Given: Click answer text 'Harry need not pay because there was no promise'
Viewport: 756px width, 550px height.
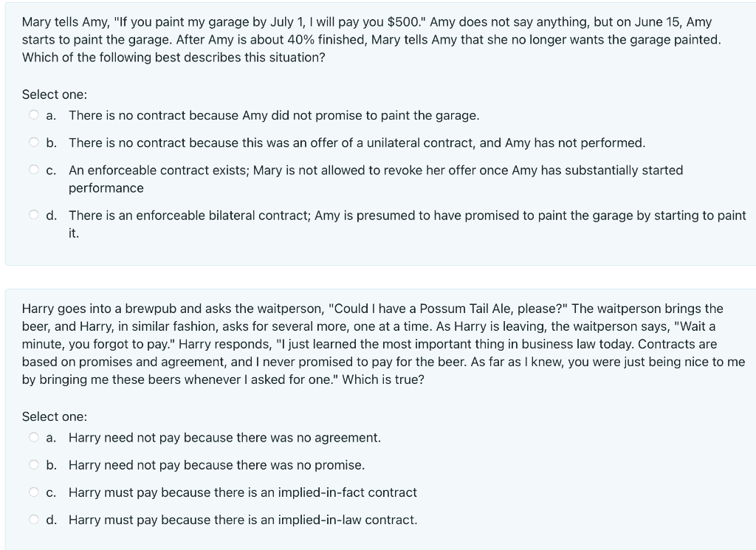Looking at the screenshot, I should tap(216, 465).
